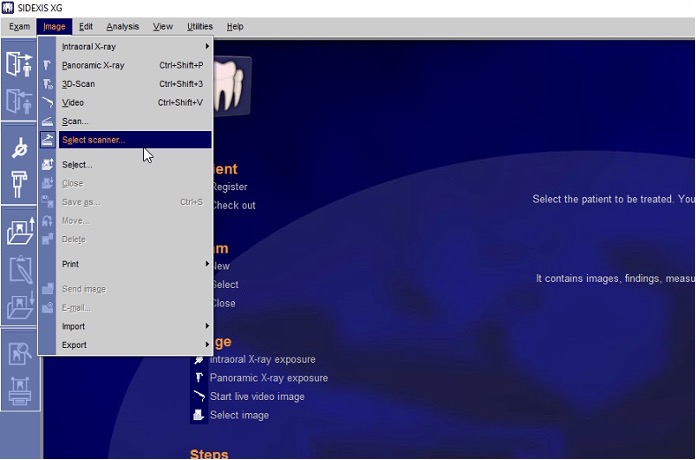Open the Analysis menu
The height and width of the screenshot is (460, 696).
coord(123,27)
